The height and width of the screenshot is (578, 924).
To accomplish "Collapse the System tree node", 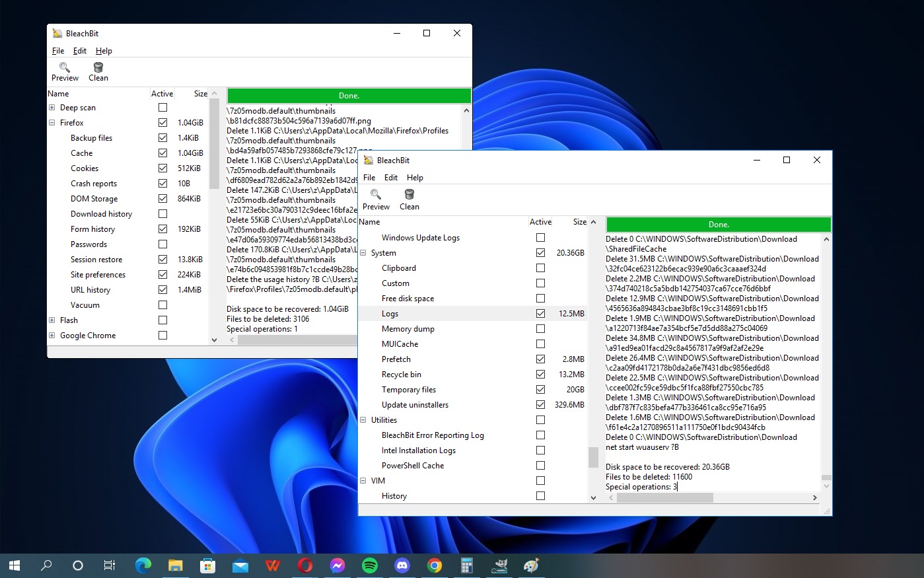I will coord(363,253).
